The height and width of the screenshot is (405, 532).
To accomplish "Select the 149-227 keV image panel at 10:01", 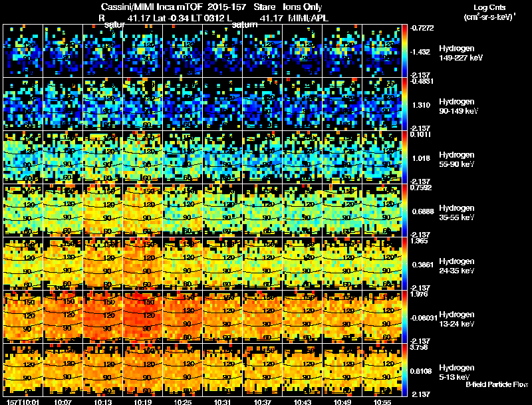I will (x=23, y=51).
